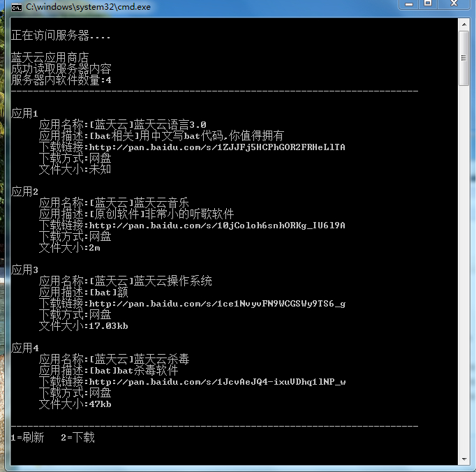Click the option 2=下载

(x=77, y=438)
